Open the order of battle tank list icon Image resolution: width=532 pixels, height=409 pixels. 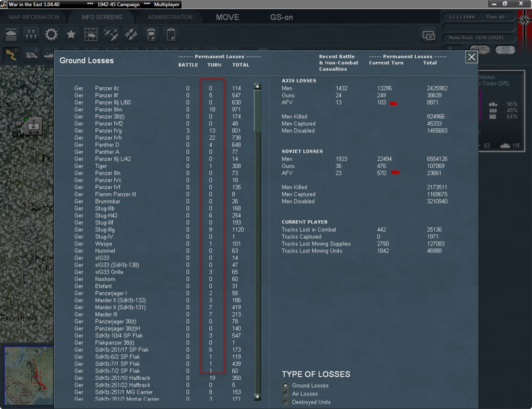tap(11, 34)
